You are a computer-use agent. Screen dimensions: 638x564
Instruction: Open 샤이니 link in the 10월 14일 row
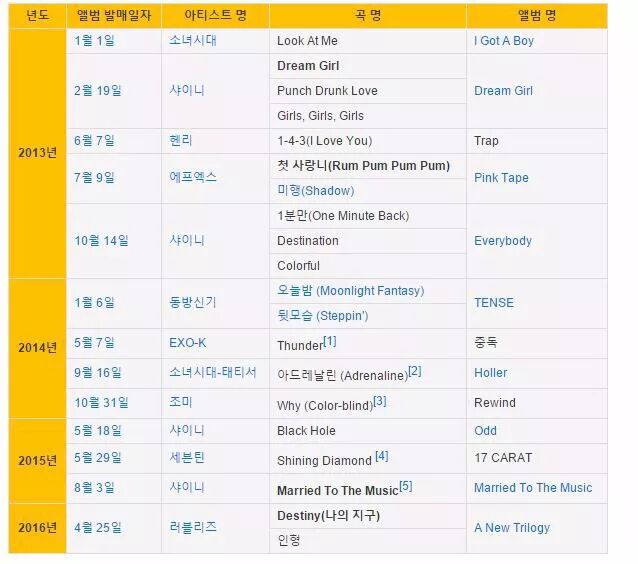pyautogui.click(x=187, y=240)
